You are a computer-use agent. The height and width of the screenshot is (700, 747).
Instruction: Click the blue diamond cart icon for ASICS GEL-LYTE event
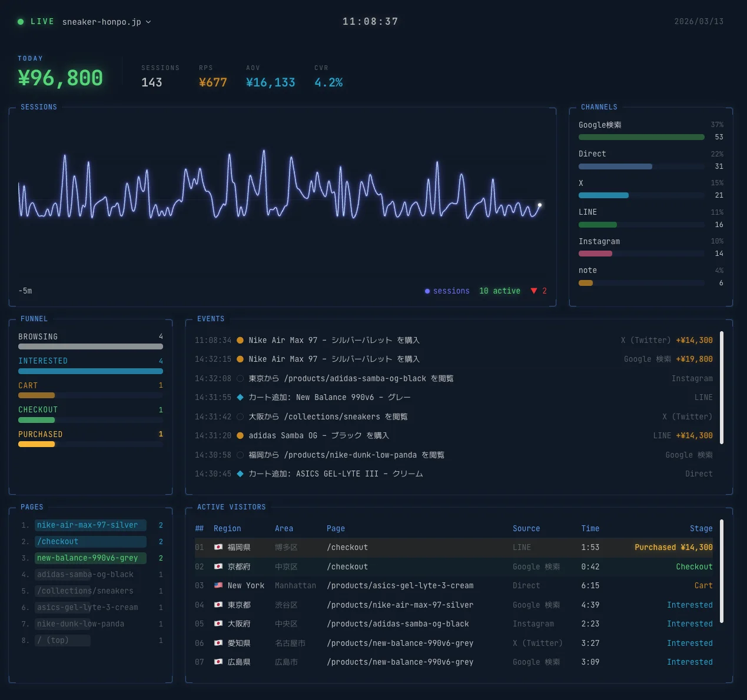[x=240, y=474]
